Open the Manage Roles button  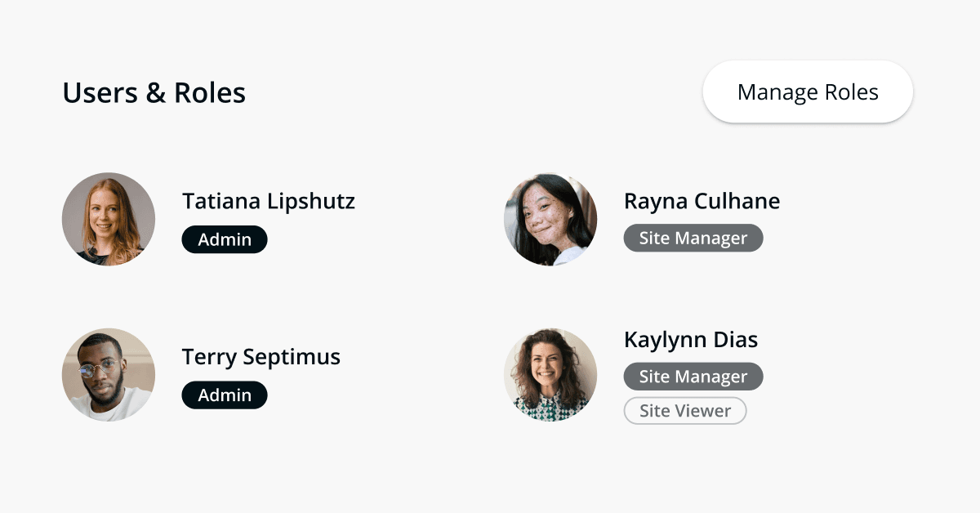pyautogui.click(x=808, y=91)
